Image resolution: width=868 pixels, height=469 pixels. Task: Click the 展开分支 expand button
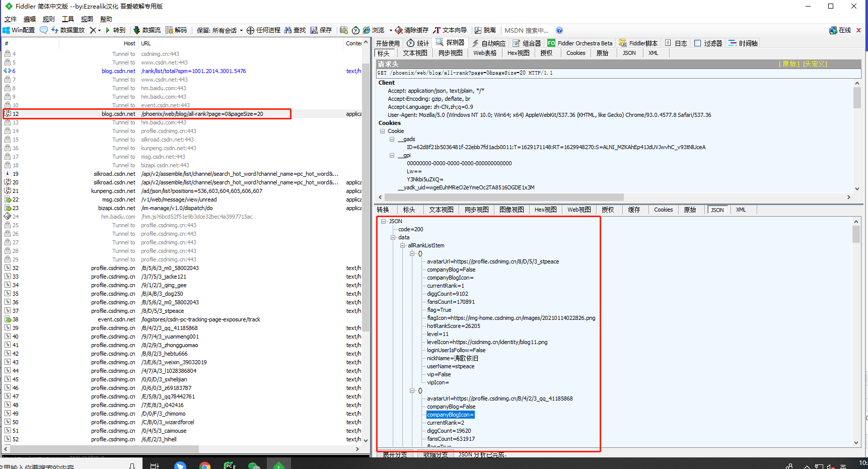[395, 454]
